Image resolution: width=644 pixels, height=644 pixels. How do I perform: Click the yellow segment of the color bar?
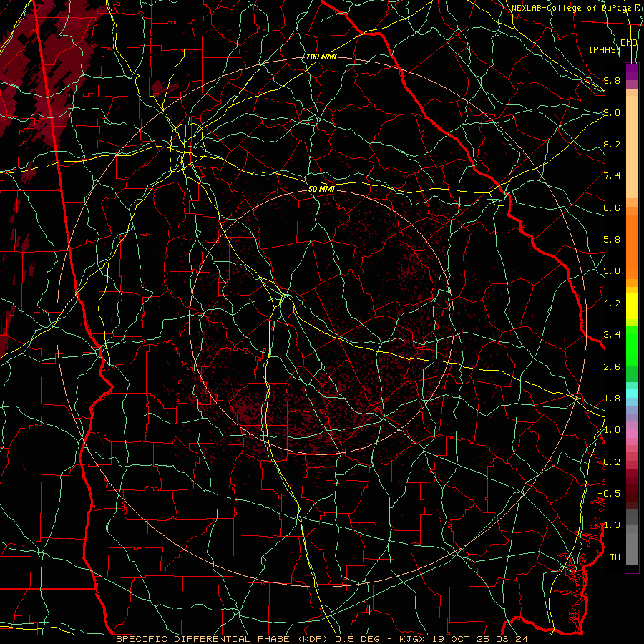click(x=632, y=306)
